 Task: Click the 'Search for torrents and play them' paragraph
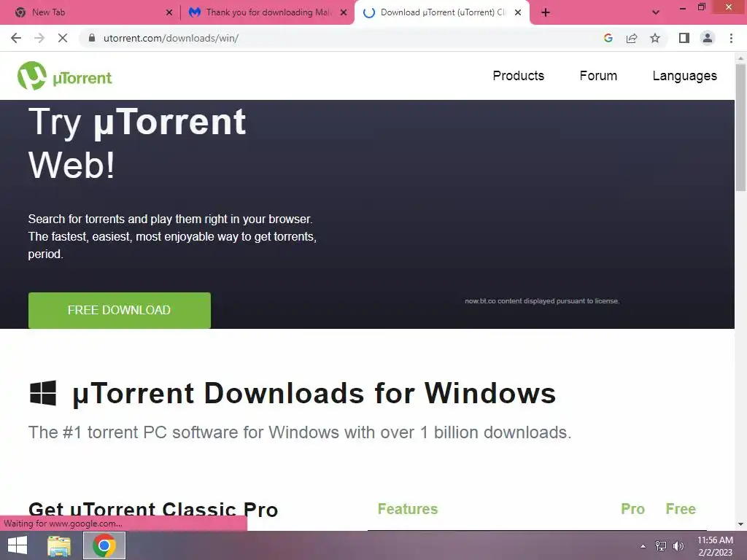click(x=172, y=236)
